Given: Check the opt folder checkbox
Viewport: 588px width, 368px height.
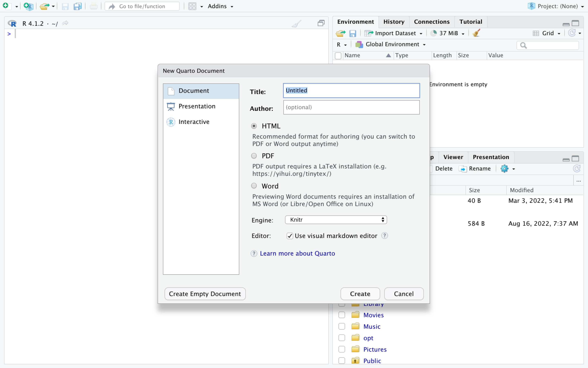Looking at the screenshot, I should coord(342,338).
